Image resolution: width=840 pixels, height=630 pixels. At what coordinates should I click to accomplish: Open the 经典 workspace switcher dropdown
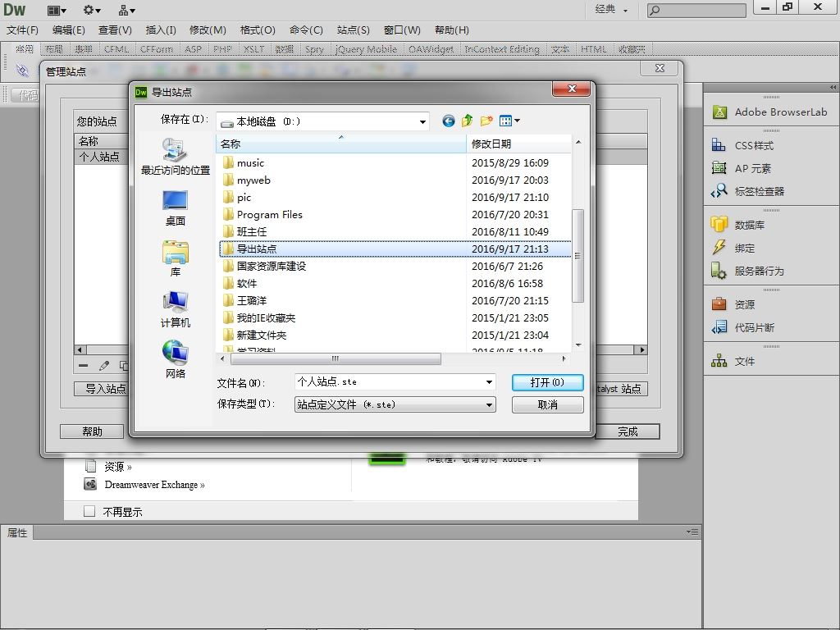click(x=611, y=9)
